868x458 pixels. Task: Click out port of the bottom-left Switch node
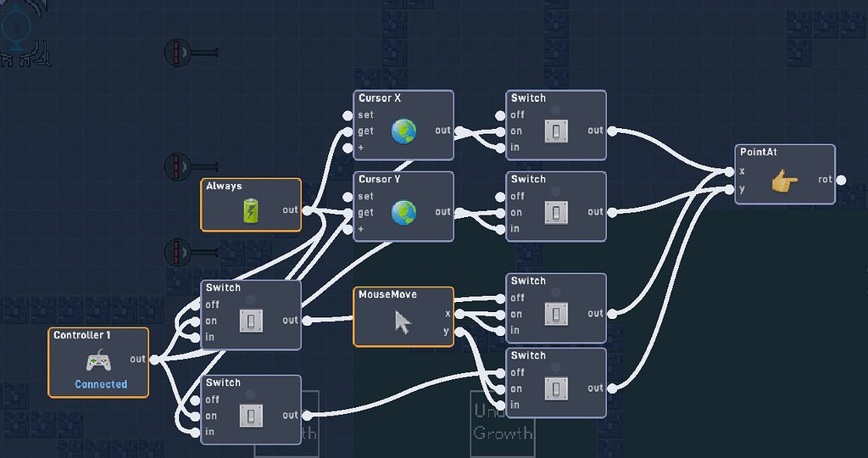click(x=307, y=416)
